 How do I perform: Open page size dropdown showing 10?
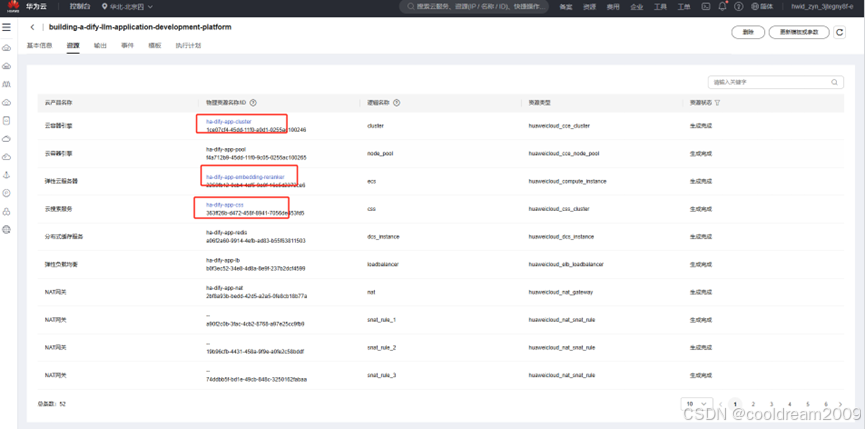click(x=697, y=404)
